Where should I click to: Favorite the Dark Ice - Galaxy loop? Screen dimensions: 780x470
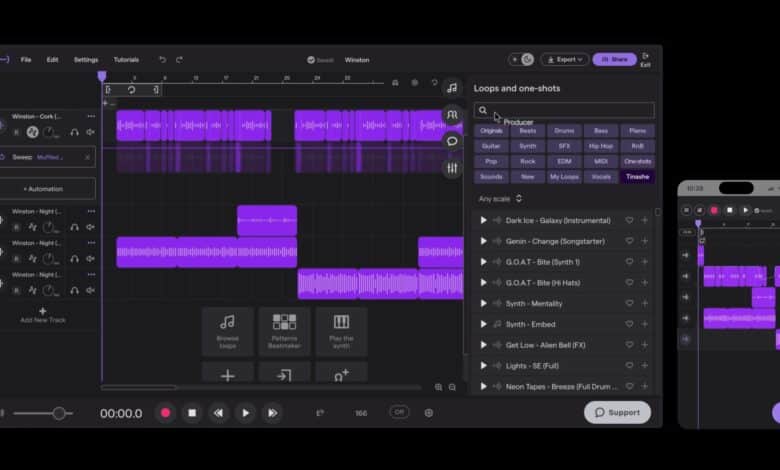click(629, 220)
